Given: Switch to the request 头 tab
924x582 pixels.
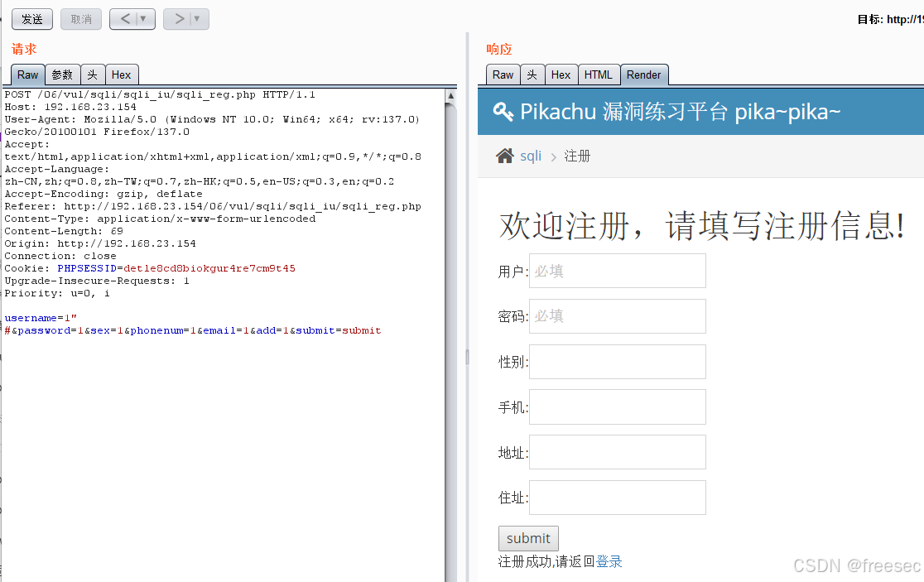Looking at the screenshot, I should click(93, 75).
